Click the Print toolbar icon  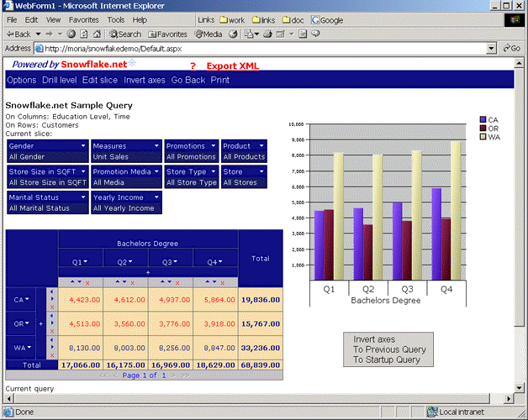(267, 34)
